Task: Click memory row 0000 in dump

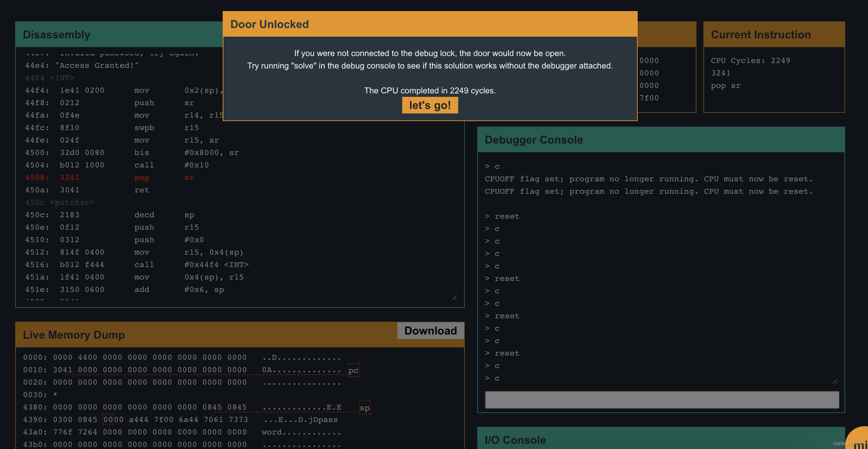Action: 182,357
